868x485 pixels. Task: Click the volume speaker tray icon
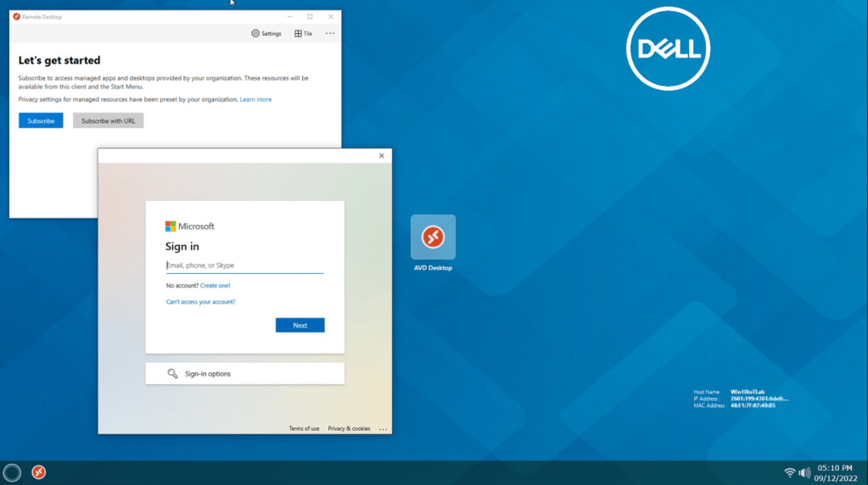pyautogui.click(x=804, y=472)
